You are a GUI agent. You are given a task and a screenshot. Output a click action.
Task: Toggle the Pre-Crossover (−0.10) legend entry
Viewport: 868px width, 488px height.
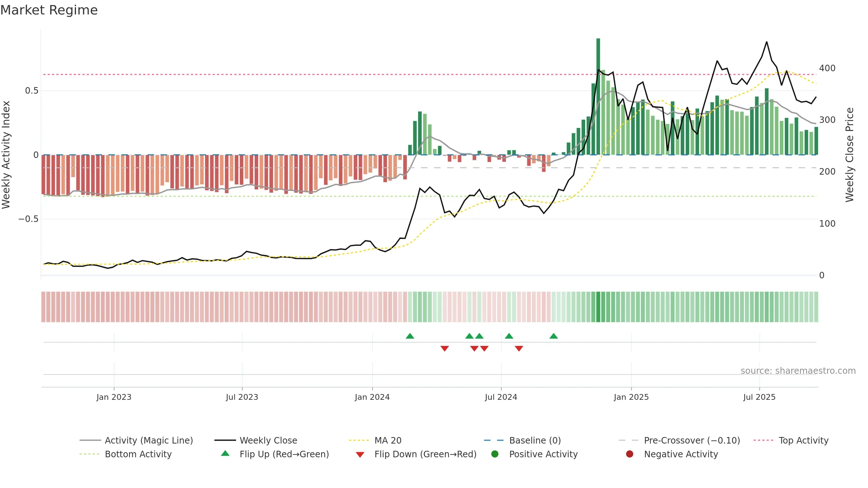pyautogui.click(x=679, y=440)
